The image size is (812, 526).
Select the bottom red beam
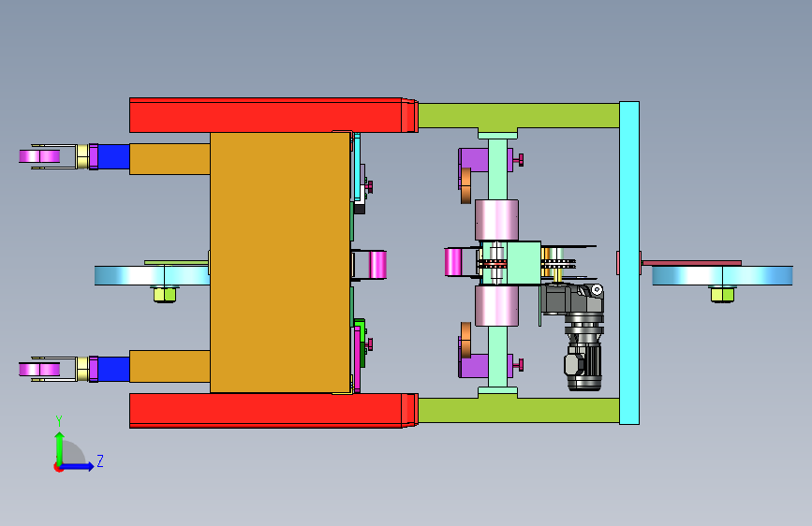(x=273, y=411)
